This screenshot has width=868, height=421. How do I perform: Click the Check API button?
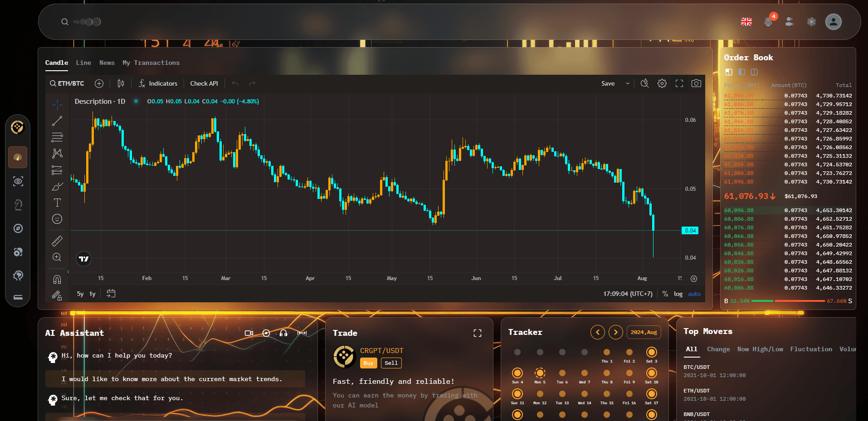204,83
